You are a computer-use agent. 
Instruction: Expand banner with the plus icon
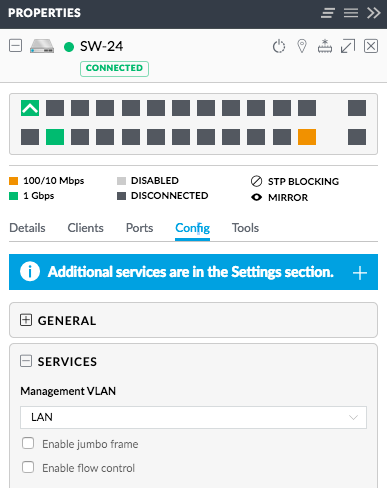pos(360,273)
